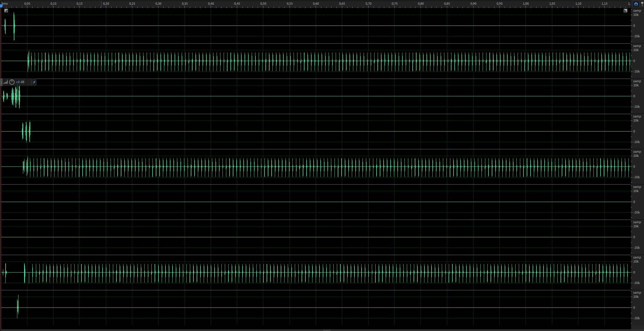Click the second channel's waveform at the 0,60 gridline
Image resolution: width=644 pixels, height=331 pixels.
click(x=316, y=61)
